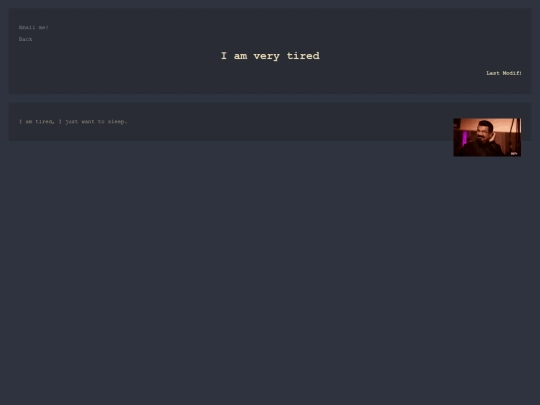
Task: Click the laughing man GIF image
Action: pos(487,137)
